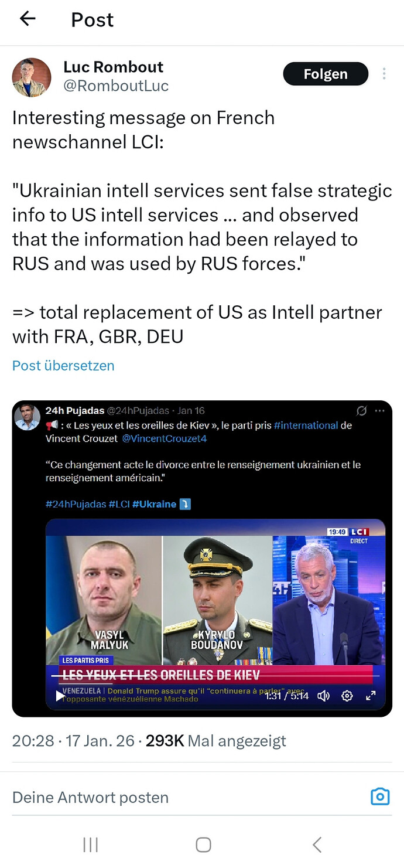This screenshot has width=404, height=868.
Task: Translate the post via "Post übersetzen"
Action: click(x=63, y=366)
